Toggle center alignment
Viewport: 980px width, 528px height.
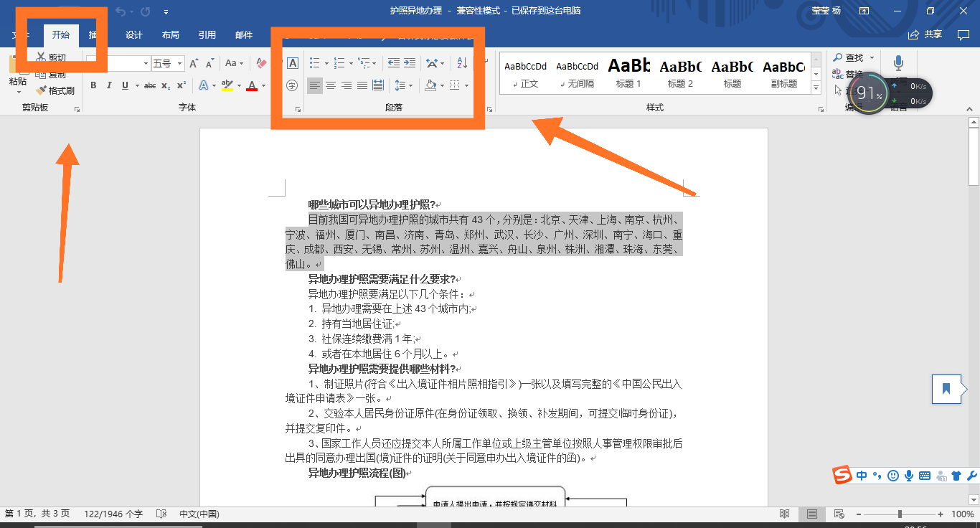(331, 85)
